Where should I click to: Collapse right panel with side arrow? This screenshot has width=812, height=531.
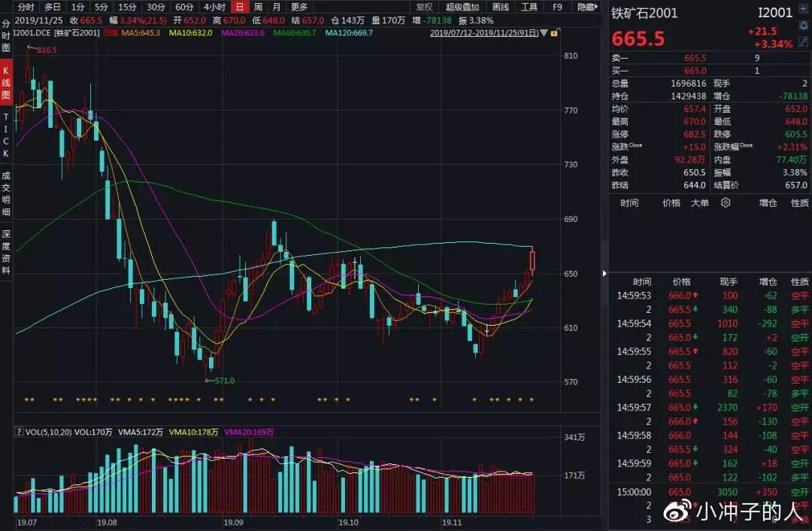[604, 274]
